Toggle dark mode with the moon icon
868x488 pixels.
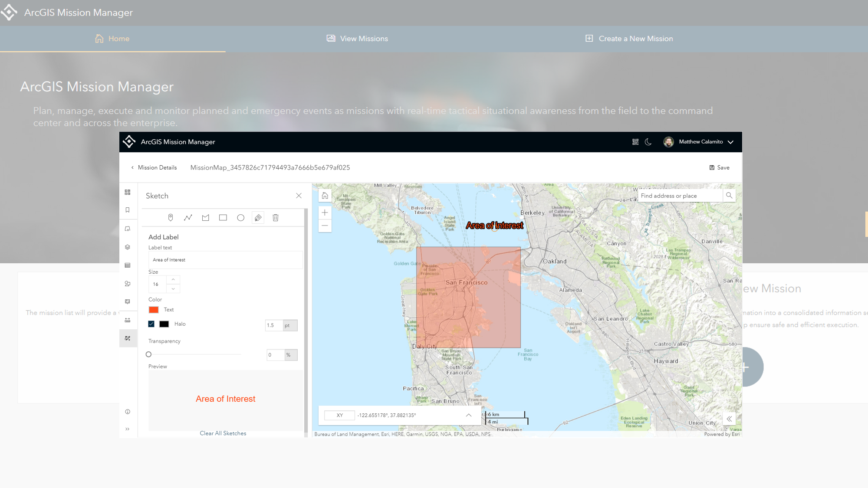pos(648,142)
